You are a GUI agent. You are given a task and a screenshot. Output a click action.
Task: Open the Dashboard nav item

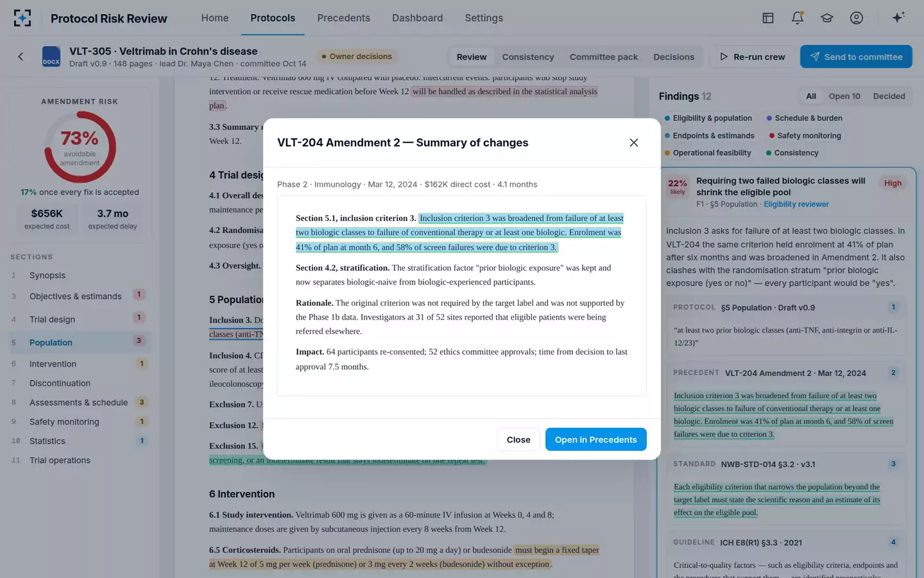(418, 18)
